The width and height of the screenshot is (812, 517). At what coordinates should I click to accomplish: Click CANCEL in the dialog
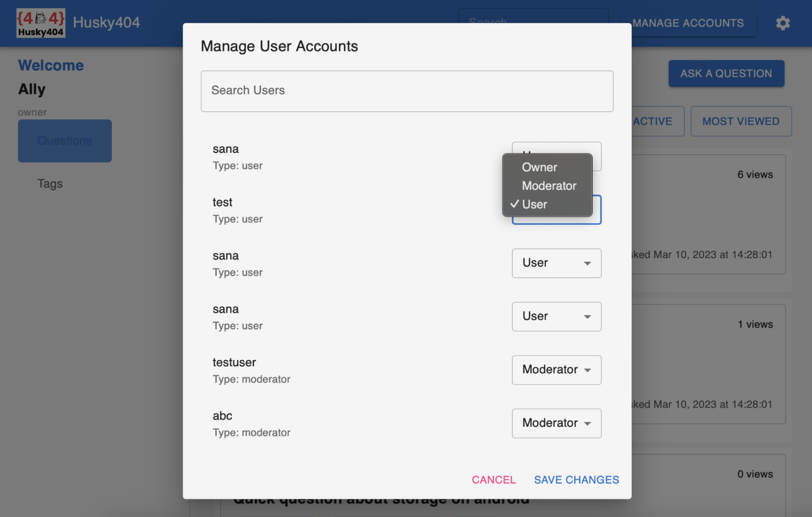494,480
